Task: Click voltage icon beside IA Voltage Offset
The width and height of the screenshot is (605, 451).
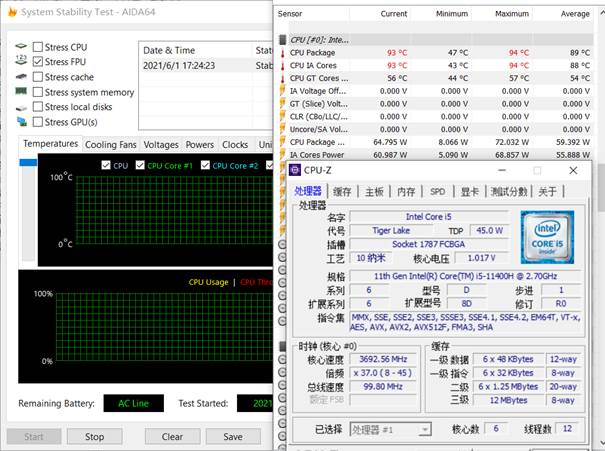Action: (282, 91)
